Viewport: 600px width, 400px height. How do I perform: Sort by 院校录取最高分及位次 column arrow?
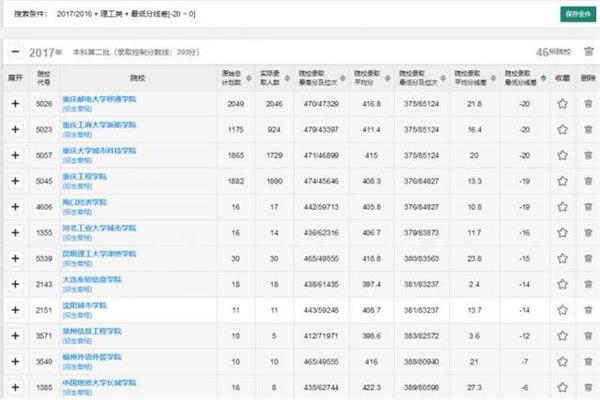[x=343, y=78]
